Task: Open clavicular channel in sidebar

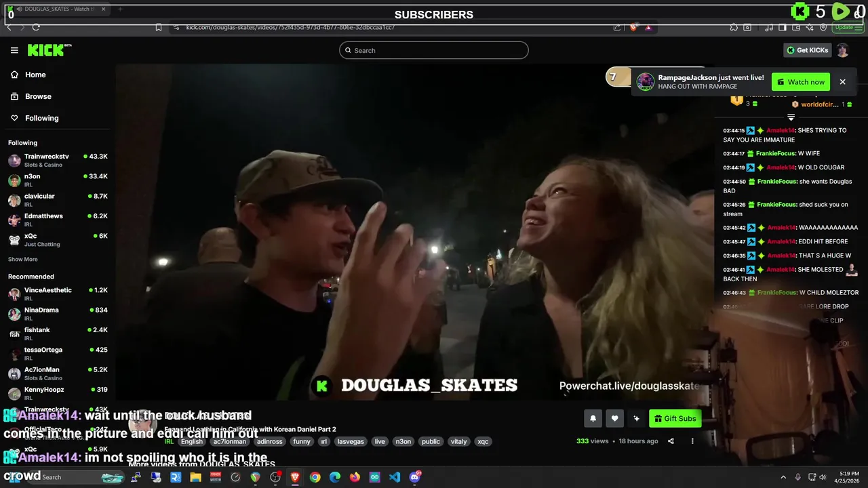Action: [58, 200]
